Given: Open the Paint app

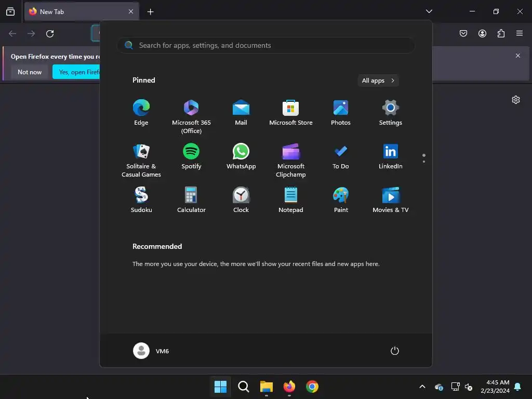Looking at the screenshot, I should click(x=341, y=200).
